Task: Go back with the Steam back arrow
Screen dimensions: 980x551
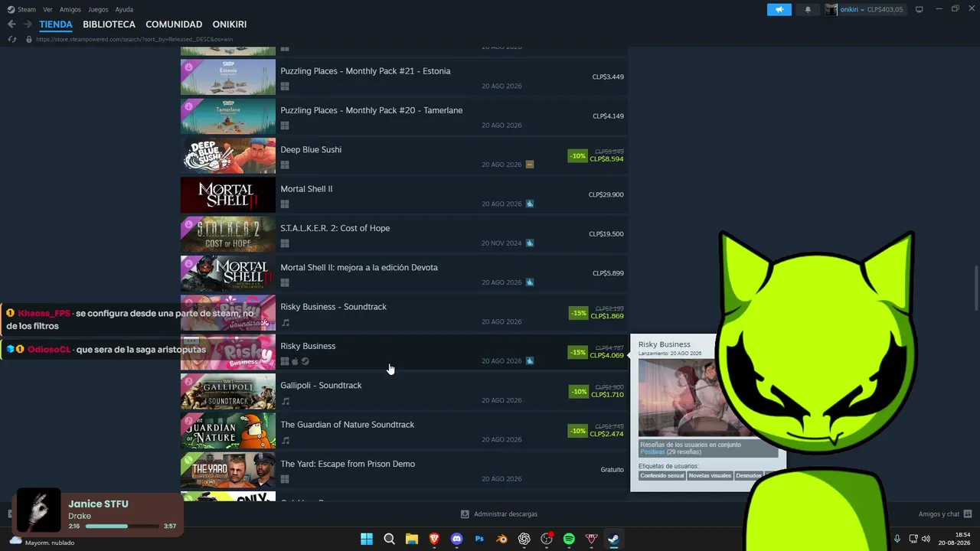Action: pyautogui.click(x=11, y=24)
